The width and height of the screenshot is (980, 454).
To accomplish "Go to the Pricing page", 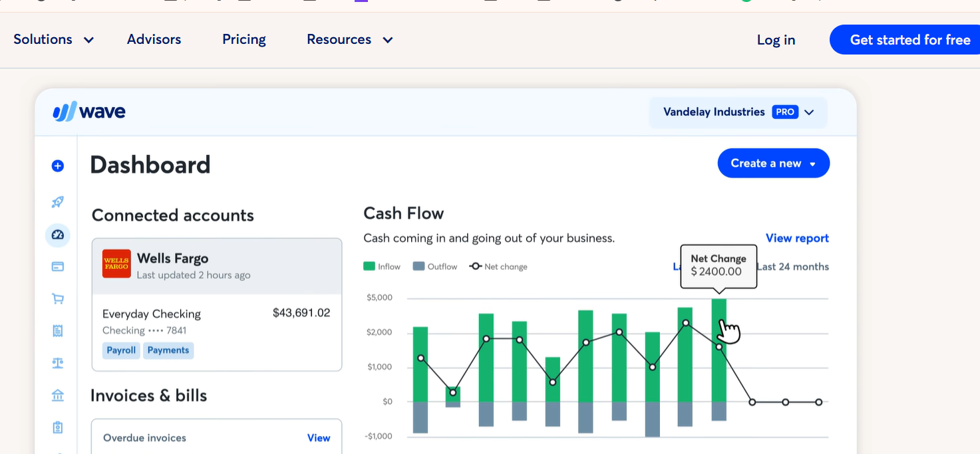I will 244,39.
